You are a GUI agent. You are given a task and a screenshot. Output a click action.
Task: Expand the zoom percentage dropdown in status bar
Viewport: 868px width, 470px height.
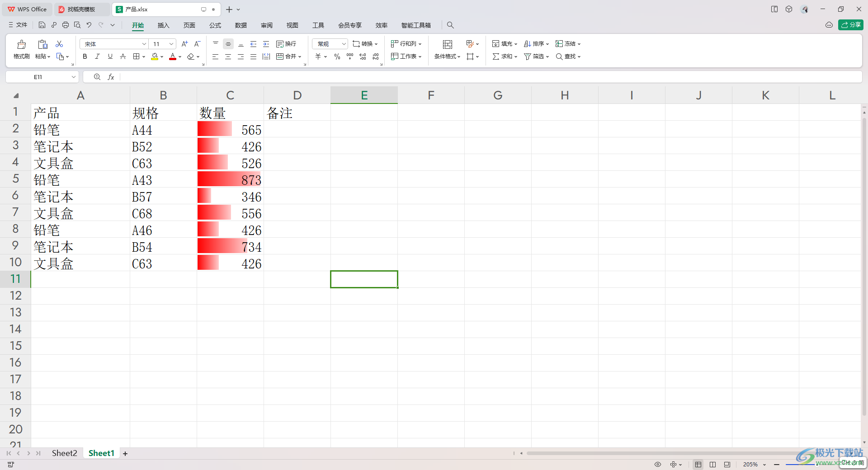click(x=764, y=465)
